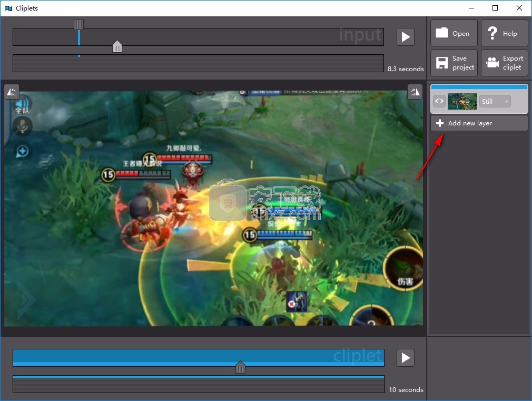
Task: Click the folder icon on Open
Action: pos(442,33)
